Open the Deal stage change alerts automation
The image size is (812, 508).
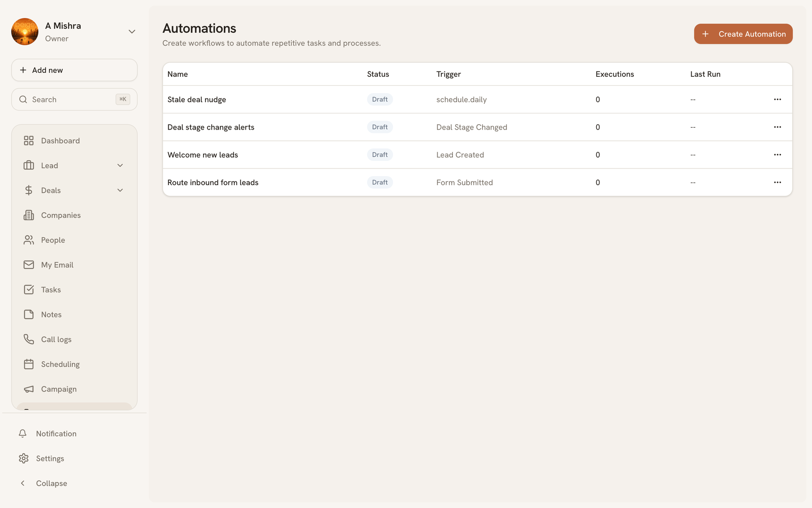(211, 127)
